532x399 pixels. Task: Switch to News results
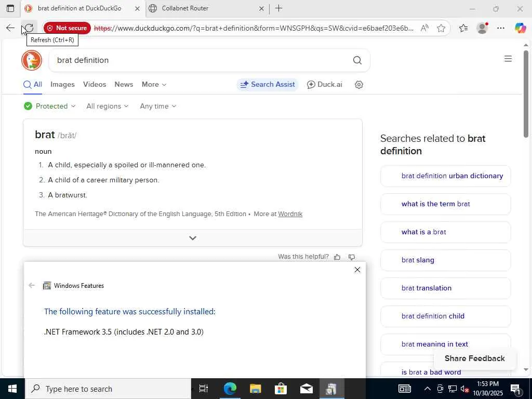pos(124,85)
